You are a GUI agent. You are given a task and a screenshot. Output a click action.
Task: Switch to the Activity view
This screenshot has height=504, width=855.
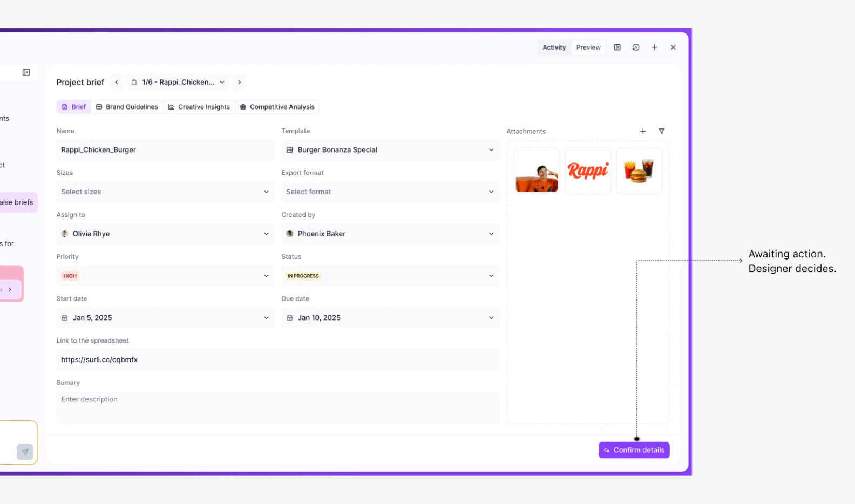point(554,47)
